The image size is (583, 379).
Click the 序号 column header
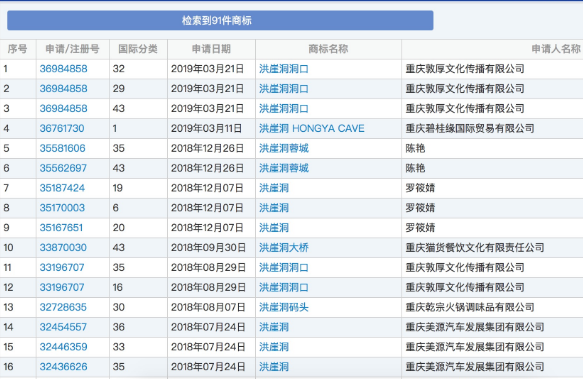pyautogui.click(x=17, y=49)
